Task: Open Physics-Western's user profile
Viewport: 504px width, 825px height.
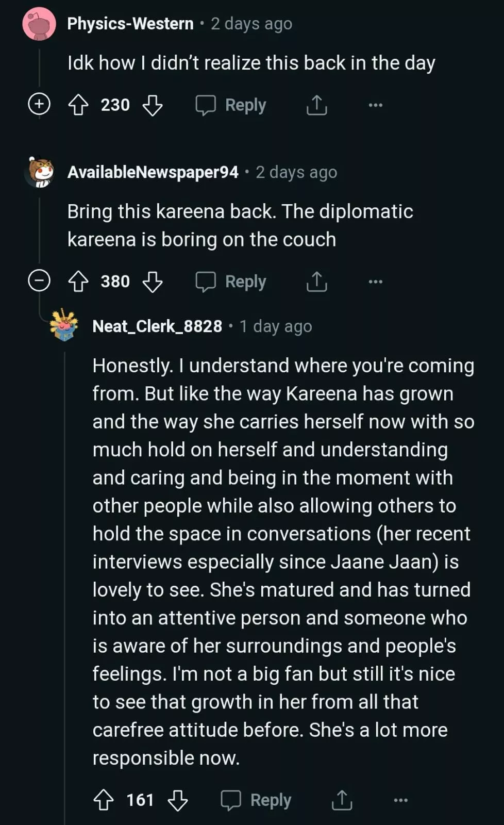Action: click(x=130, y=24)
